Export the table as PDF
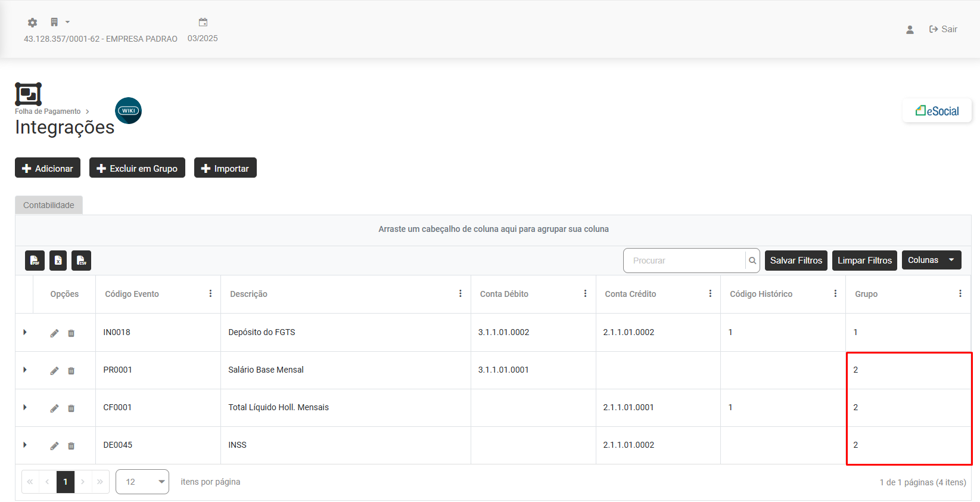This screenshot has height=502, width=980. (x=35, y=261)
